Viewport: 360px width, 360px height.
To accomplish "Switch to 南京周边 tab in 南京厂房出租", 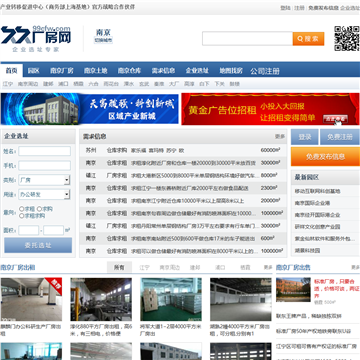I will point(170,267).
